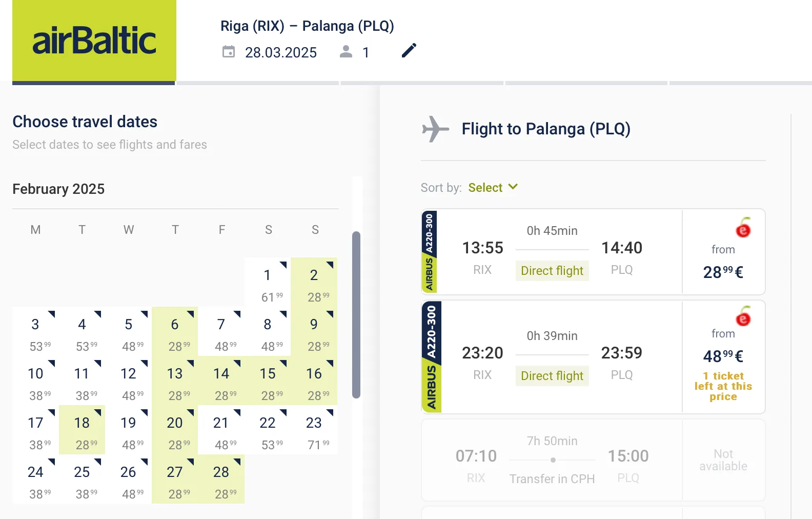The width and height of the screenshot is (812, 519).
Task: Click the date 28.03.2025 in the header
Action: [x=281, y=52]
